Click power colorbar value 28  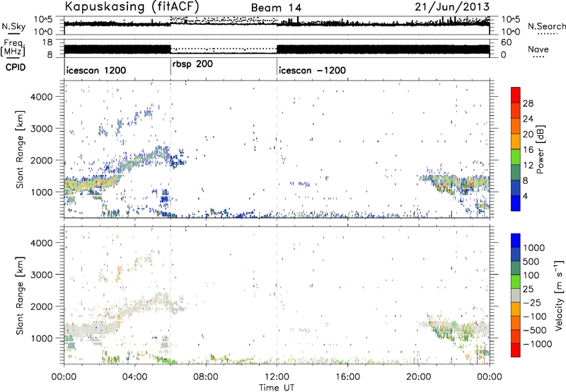point(528,103)
